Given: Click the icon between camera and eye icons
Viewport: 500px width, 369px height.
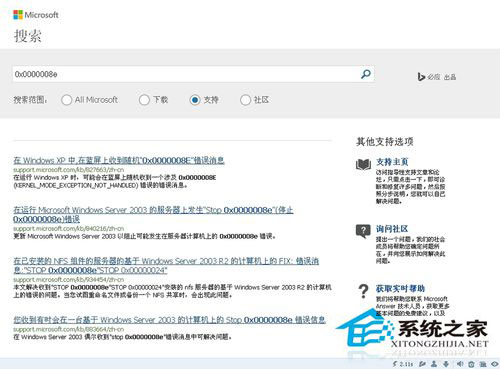Looking at the screenshot, I should (x=483, y=364).
